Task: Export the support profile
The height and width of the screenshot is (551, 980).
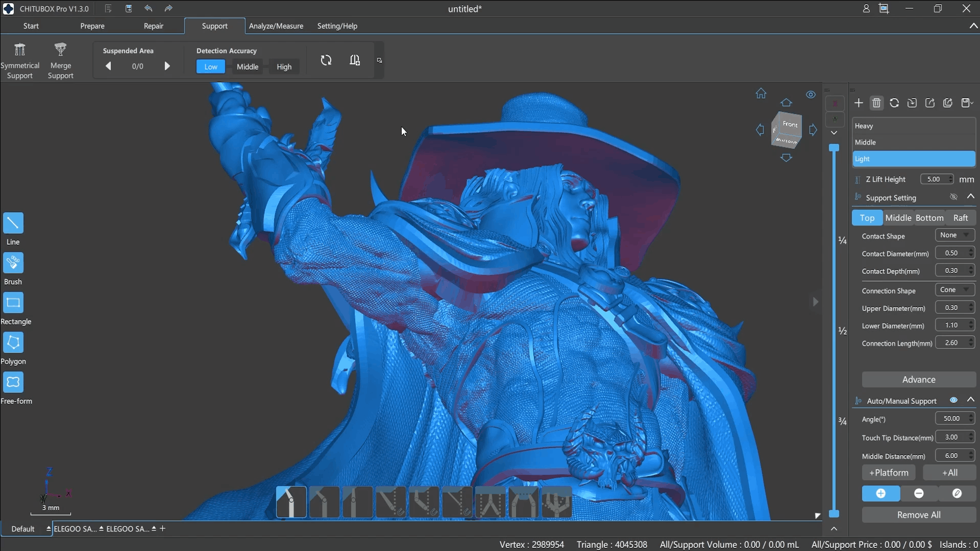Action: point(930,103)
